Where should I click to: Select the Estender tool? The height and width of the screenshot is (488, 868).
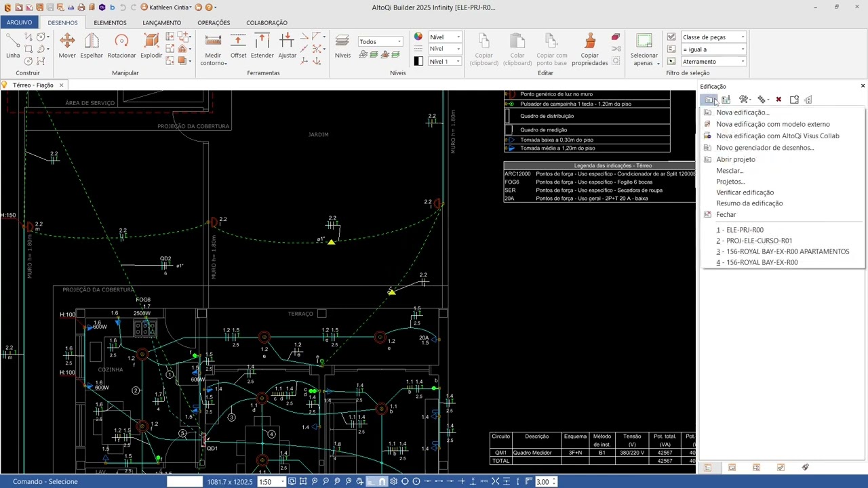click(x=262, y=46)
